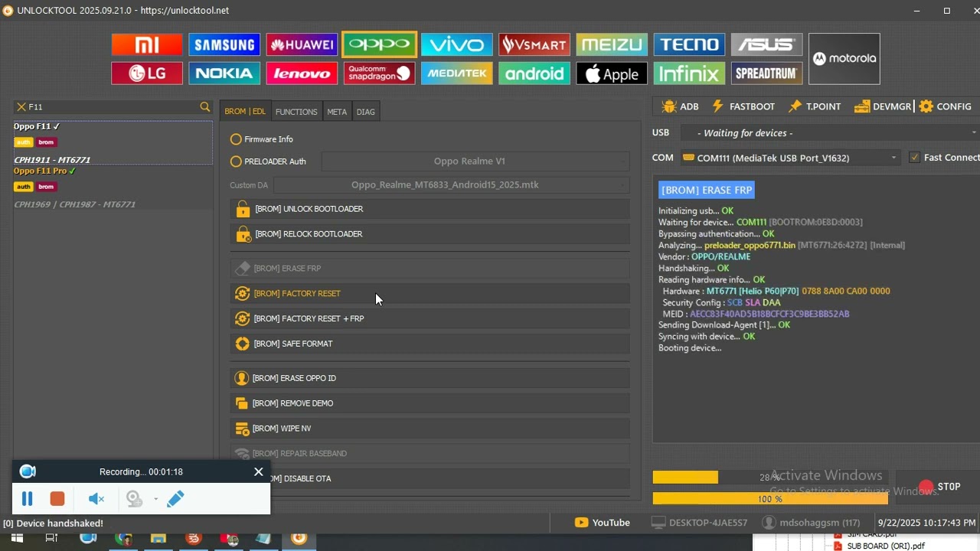Open the ADB tool

680,106
